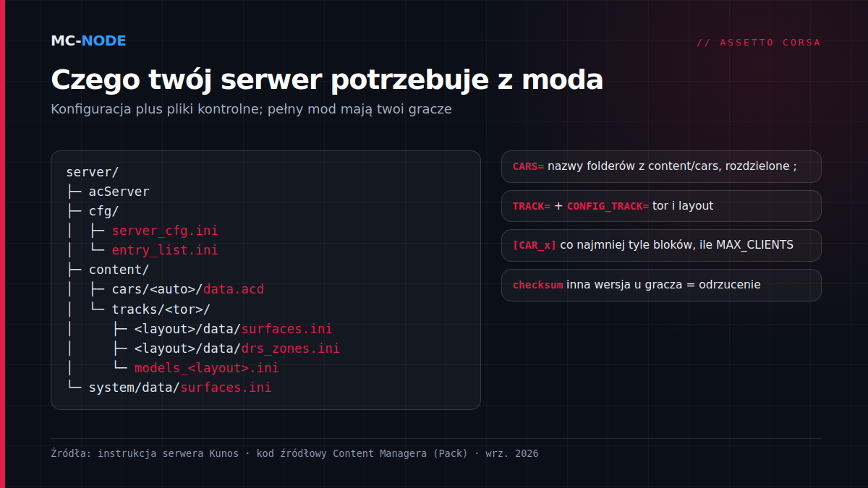This screenshot has width=868, height=488.
Task: Select the 'cfg/' folder row
Action: click(x=92, y=211)
